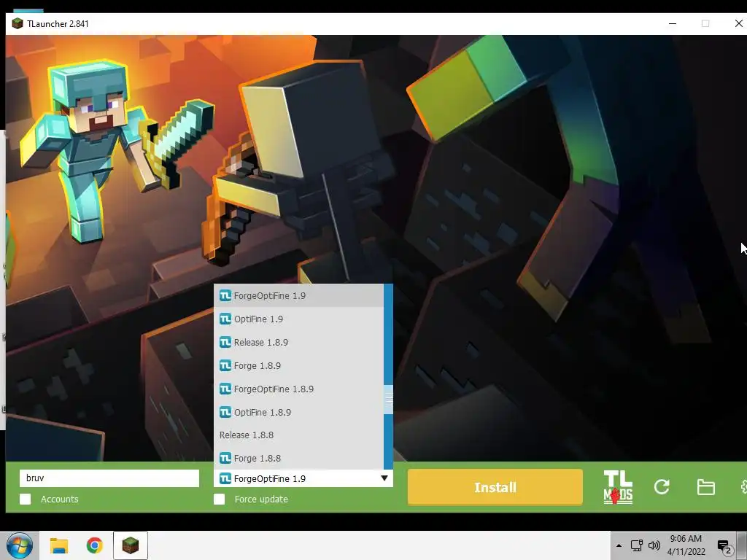Click the version list scrollbar thumb
This screenshot has height=560, width=747.
pos(388,400)
